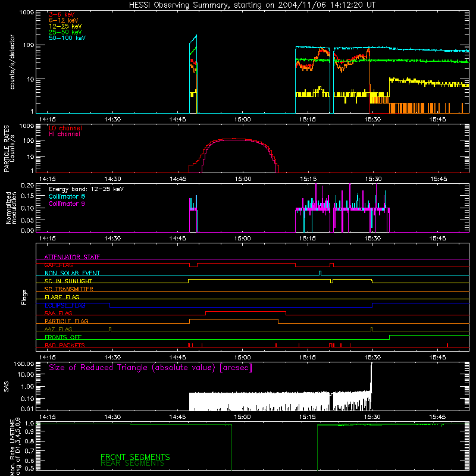
Task: Select the FRONT SEGMENTS legend label
Action: coord(135,457)
